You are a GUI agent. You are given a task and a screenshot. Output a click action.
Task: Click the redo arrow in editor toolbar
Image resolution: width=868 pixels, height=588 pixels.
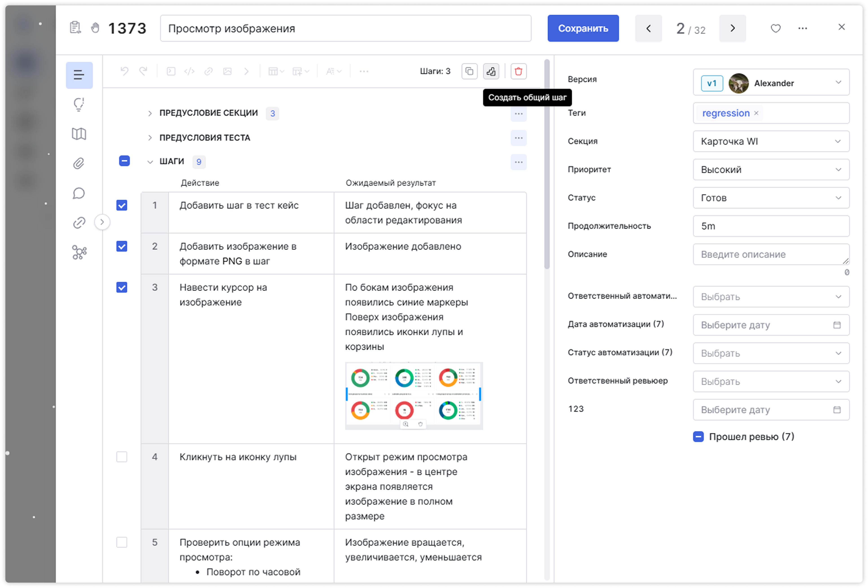[143, 71]
